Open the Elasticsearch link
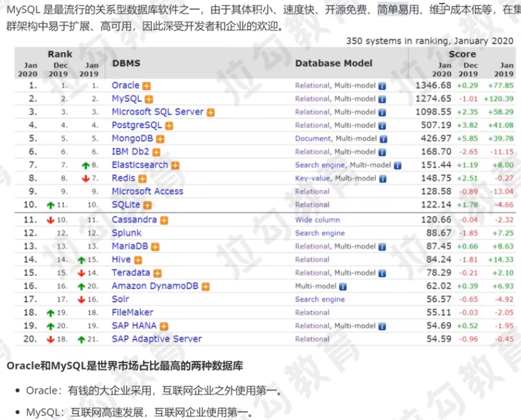The image size is (521, 420). [x=140, y=165]
